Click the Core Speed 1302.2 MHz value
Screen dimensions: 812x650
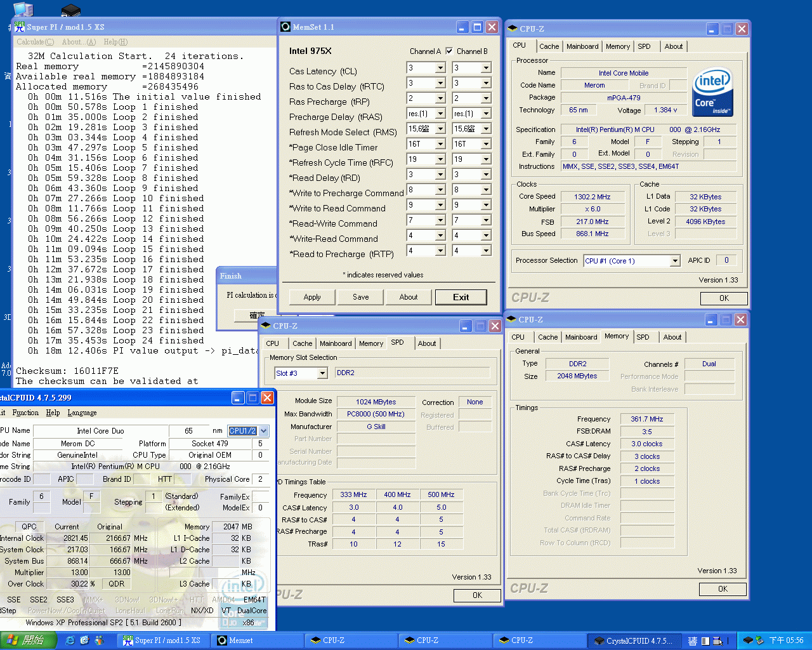click(x=592, y=197)
